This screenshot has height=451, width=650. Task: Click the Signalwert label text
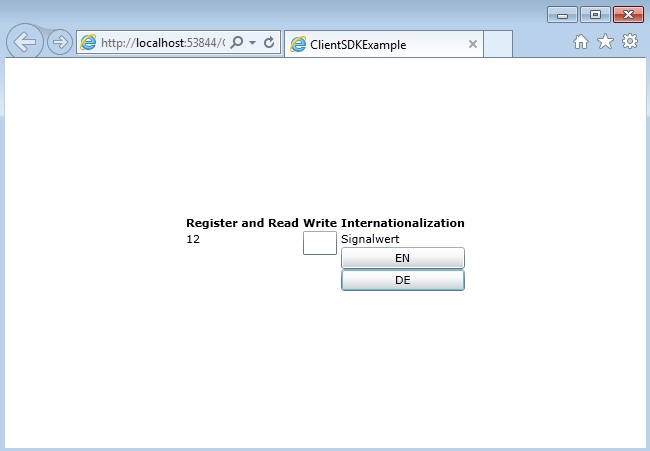(x=370, y=239)
